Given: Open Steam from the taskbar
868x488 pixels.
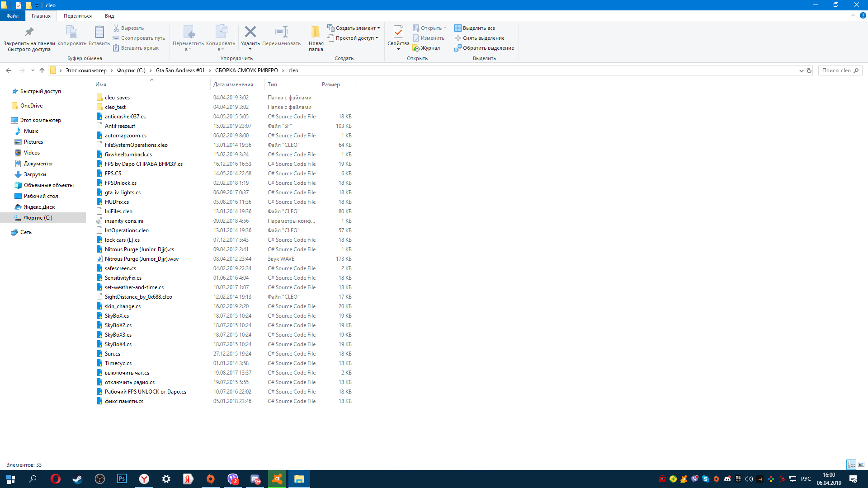Looking at the screenshot, I should pos(77,479).
